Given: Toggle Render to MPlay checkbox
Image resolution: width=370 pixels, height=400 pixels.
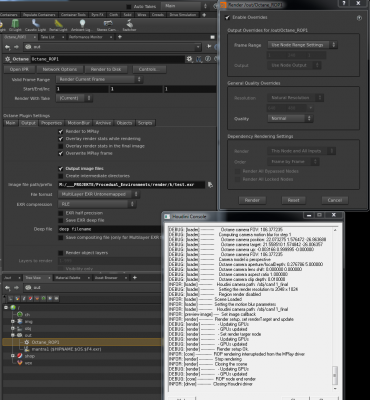Looking at the screenshot, I should coord(61,131).
